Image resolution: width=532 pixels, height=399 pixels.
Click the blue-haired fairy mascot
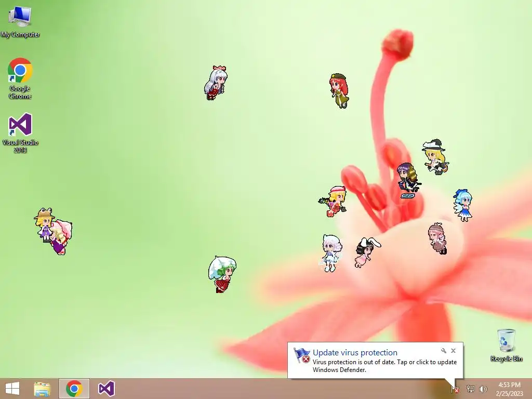(x=463, y=205)
